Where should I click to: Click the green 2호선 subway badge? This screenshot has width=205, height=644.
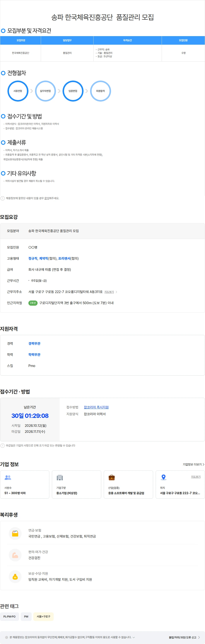(x=33, y=303)
